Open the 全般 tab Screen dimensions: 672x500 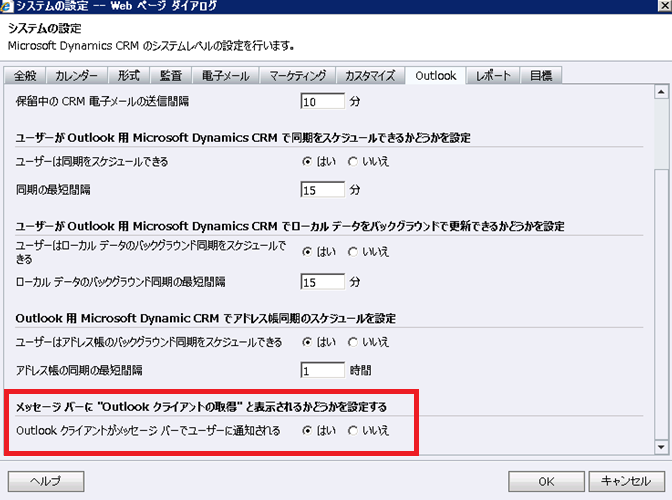coord(25,76)
